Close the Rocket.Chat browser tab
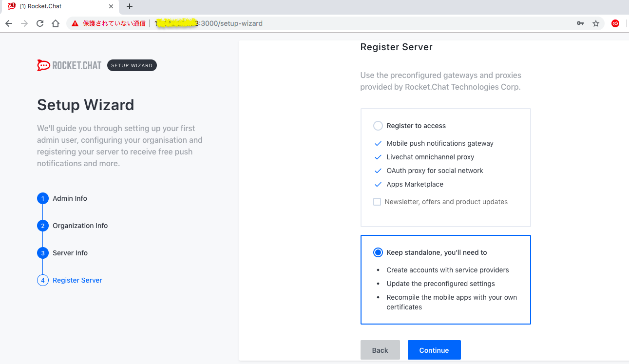The width and height of the screenshot is (629, 364). pos(111,7)
